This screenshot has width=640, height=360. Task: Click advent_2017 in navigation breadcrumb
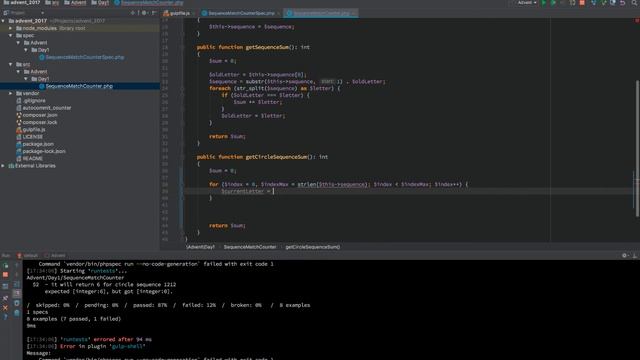[22, 3]
